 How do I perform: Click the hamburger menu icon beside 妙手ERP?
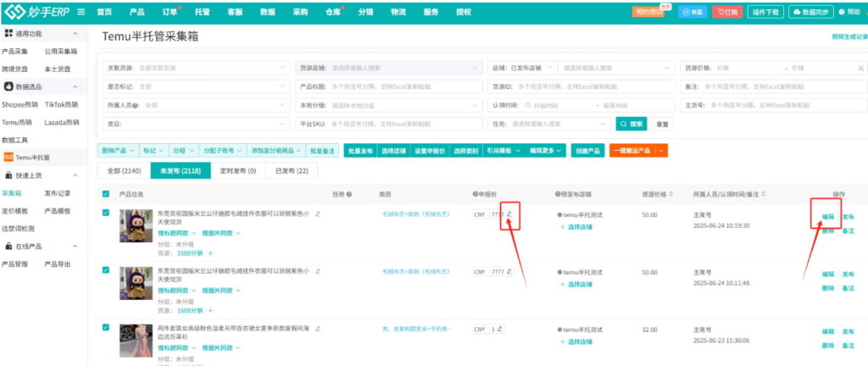tap(81, 12)
